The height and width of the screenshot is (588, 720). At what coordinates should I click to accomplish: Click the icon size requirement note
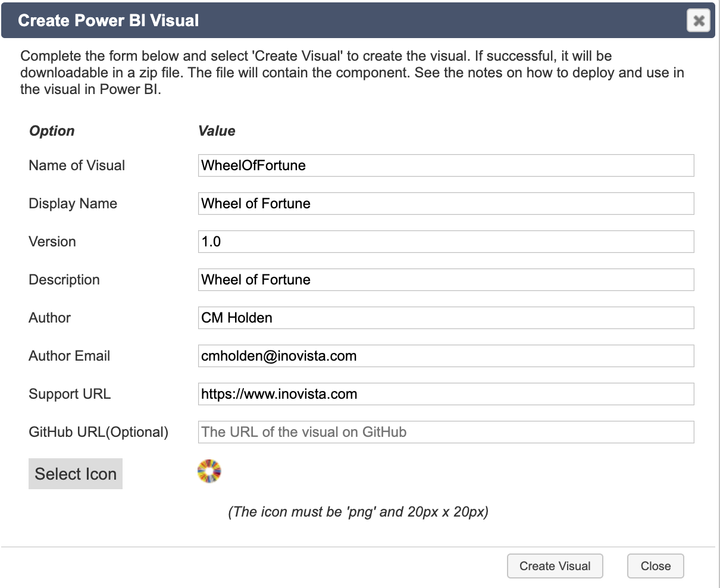(358, 512)
